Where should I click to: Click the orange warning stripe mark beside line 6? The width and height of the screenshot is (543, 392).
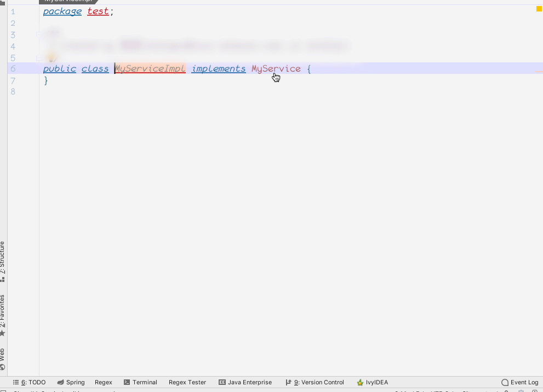[x=539, y=72]
